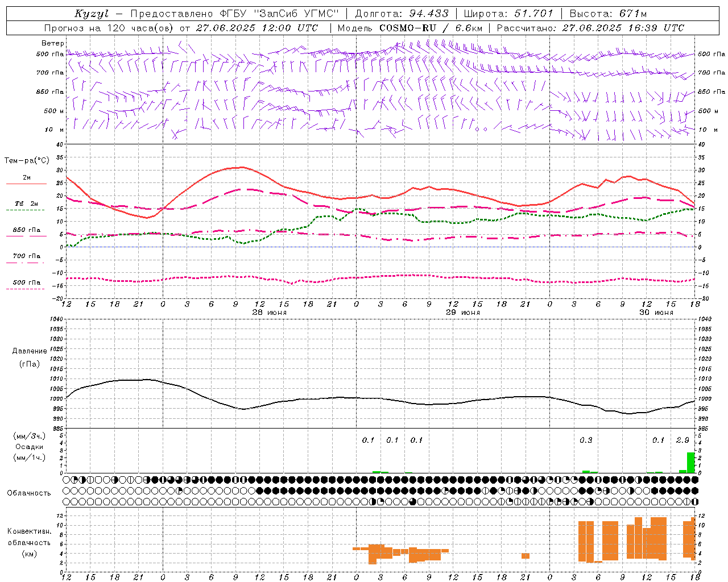Screen dimensions: 728x582
Task: Click the 'Модель COSMO-RU / 6.6км' text
Action: pyautogui.click(x=410, y=28)
